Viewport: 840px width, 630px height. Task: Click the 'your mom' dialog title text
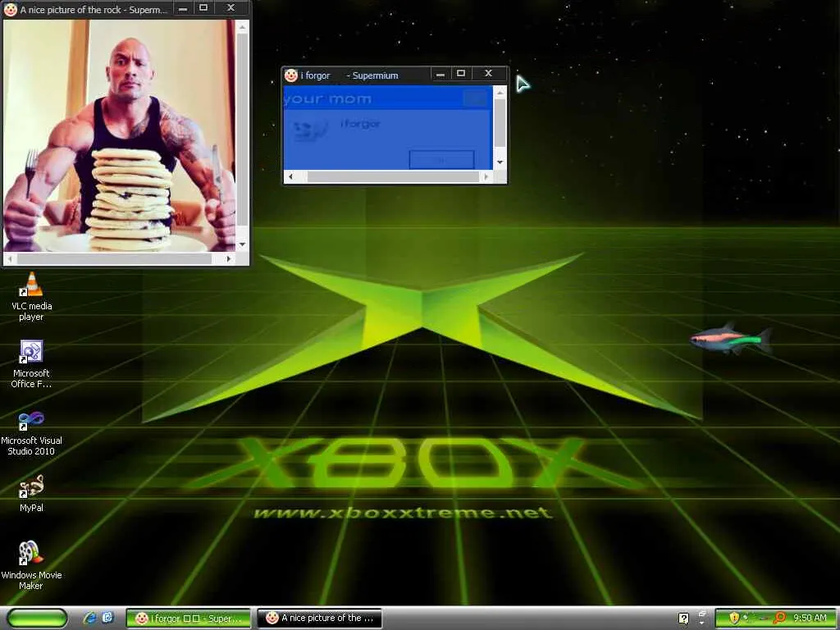pos(328,99)
